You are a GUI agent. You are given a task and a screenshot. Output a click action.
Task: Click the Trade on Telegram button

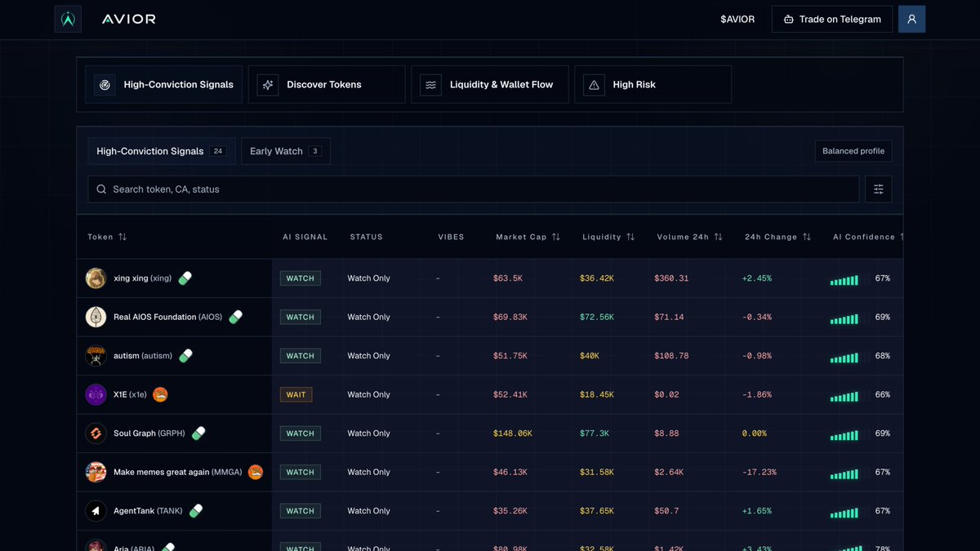tap(832, 20)
